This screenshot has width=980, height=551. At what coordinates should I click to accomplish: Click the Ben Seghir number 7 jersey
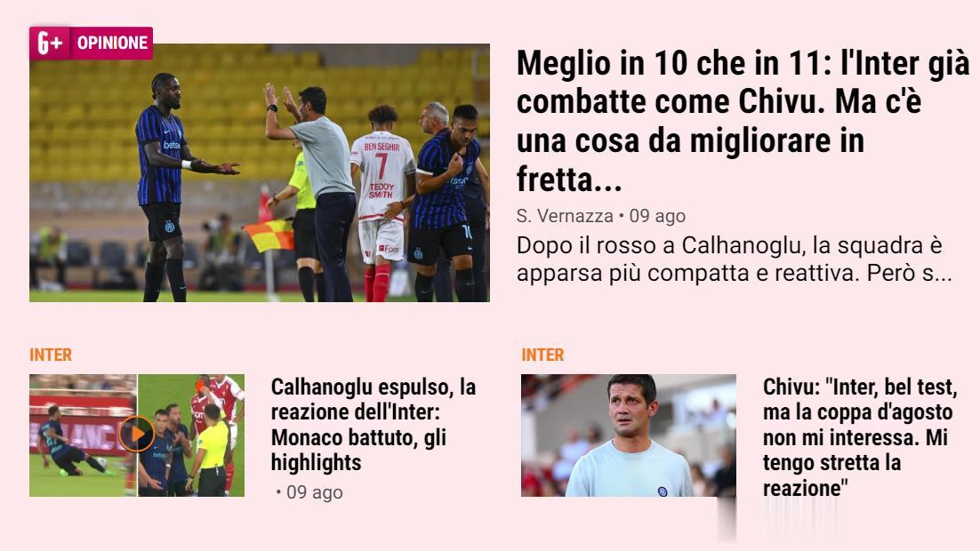382,176
